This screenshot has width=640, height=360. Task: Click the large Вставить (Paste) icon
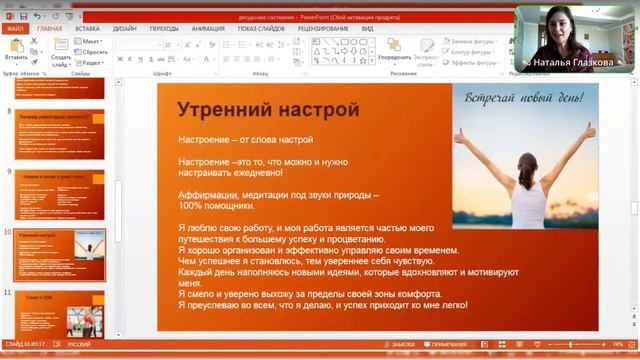tap(16, 46)
